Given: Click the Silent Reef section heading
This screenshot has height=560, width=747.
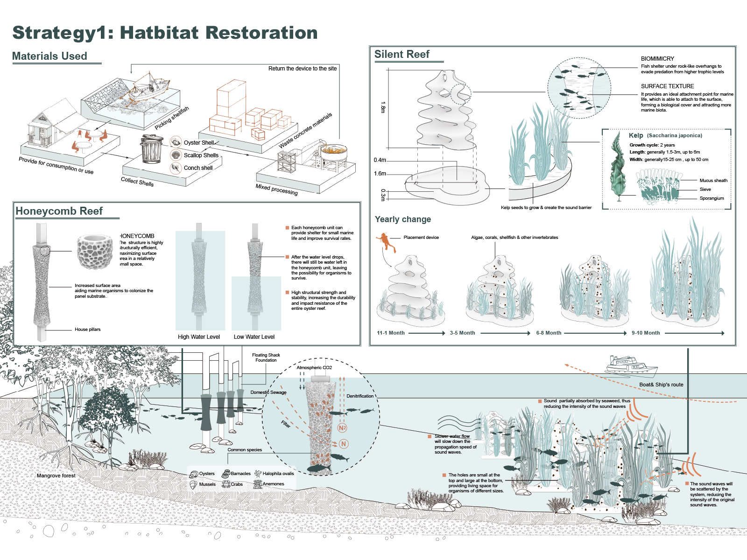Looking at the screenshot, I should point(402,54).
